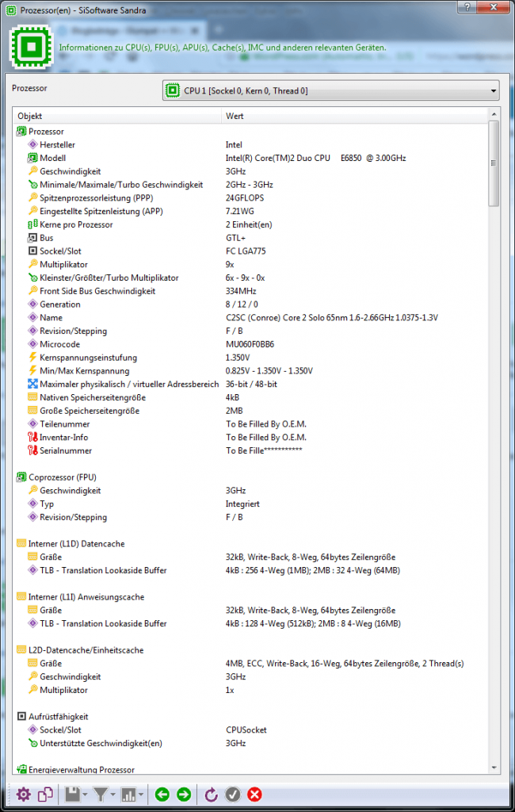Click the purple refresh arrow icon
This screenshot has height=812, width=515.
tap(211, 794)
